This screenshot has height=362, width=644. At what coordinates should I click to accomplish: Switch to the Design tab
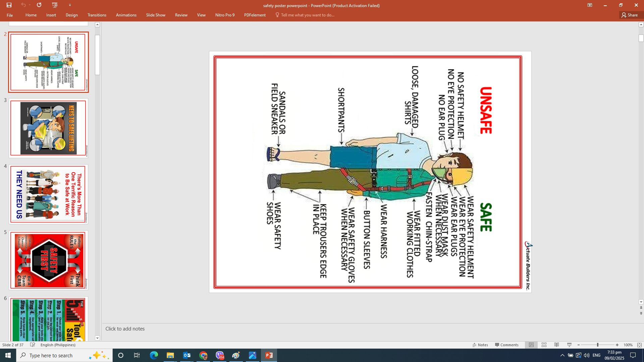71,15
